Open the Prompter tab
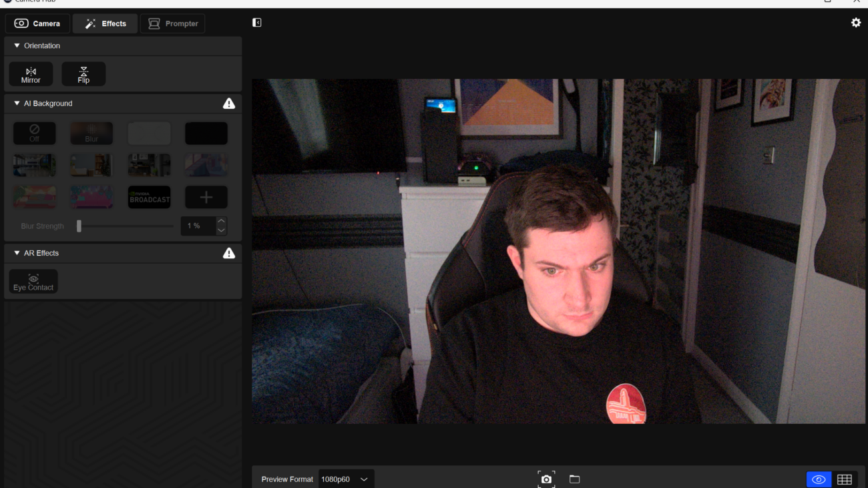 [173, 23]
